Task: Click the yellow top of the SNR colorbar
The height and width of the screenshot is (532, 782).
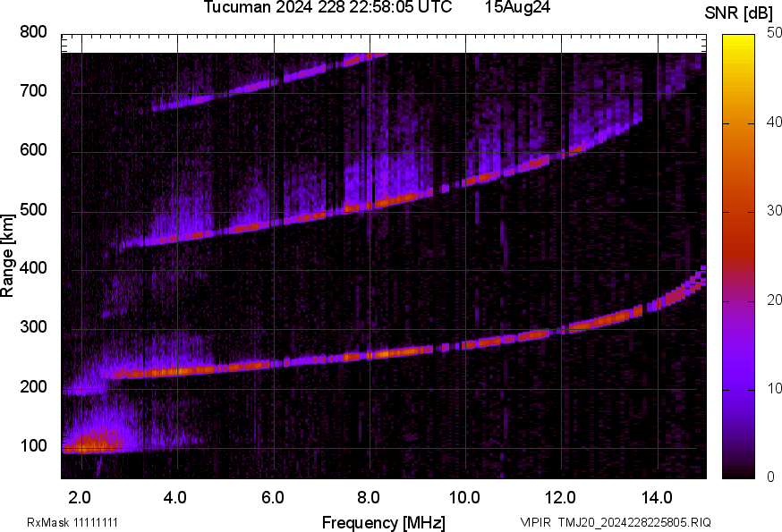Action: (739, 42)
